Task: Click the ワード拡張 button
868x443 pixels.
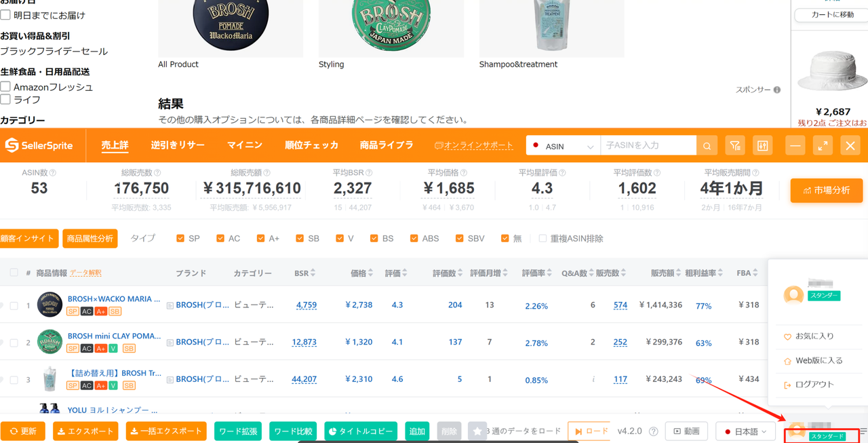Action: tap(238, 431)
